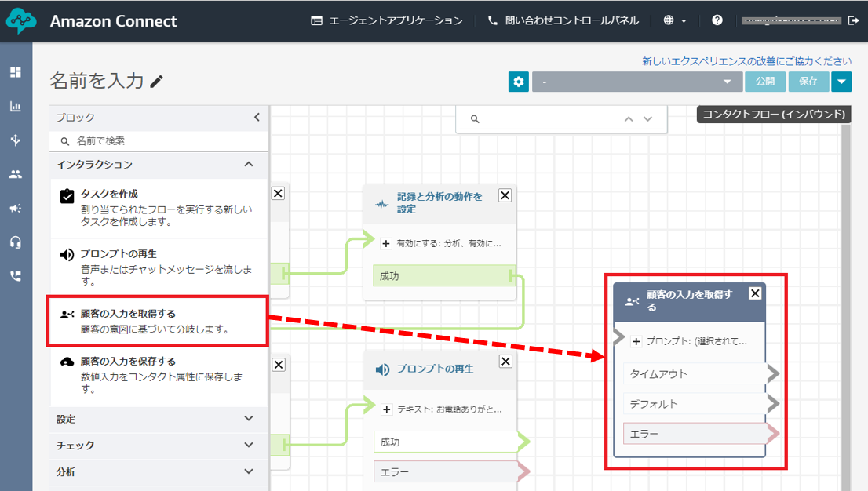Open the language globe selector
Image resolution: width=868 pixels, height=491 pixels.
(674, 20)
